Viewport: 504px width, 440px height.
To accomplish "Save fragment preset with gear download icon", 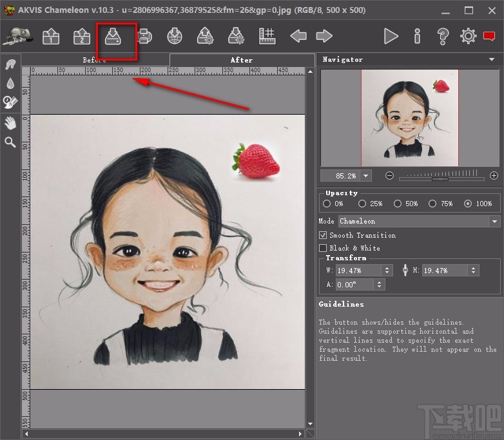I will 237,36.
